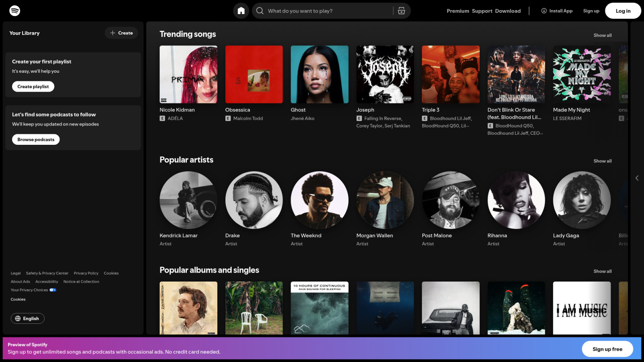Click the Falling In Reverse artist link

pos(383,118)
